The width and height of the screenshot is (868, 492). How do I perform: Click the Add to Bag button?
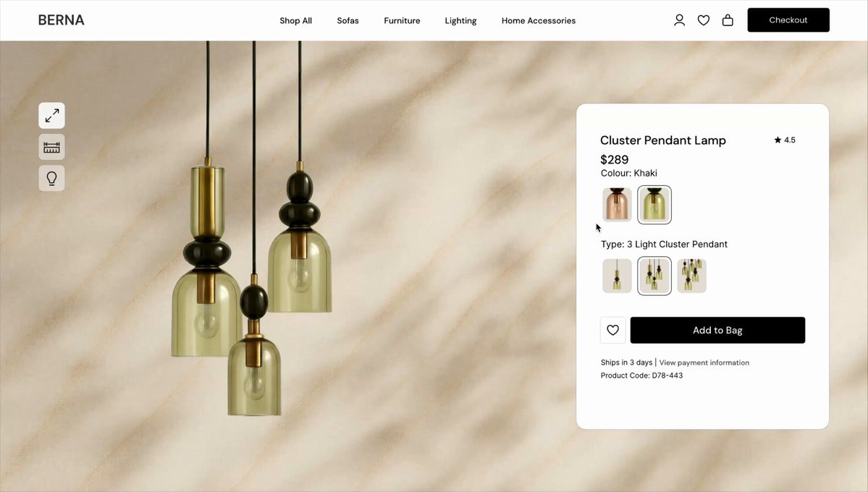(x=717, y=331)
